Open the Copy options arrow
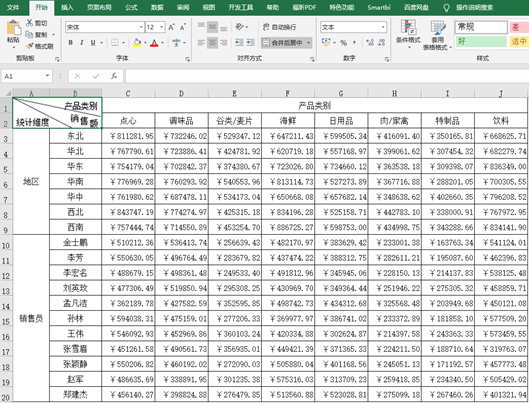 tap(53, 35)
